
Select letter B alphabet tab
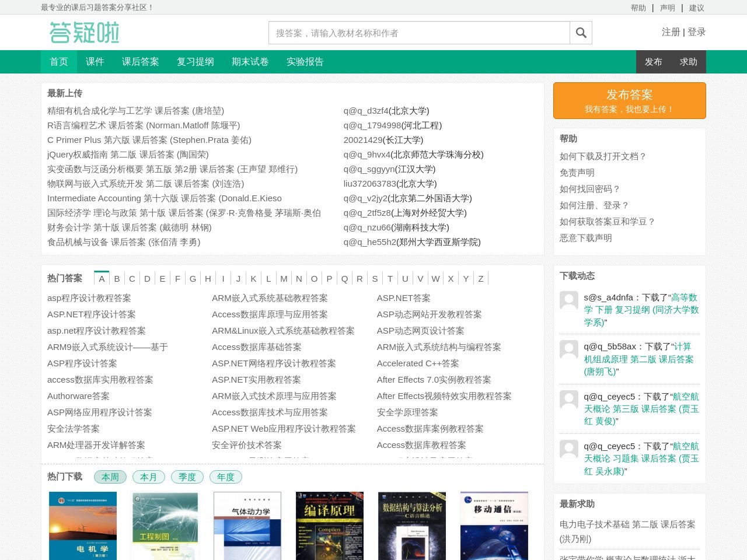click(117, 278)
